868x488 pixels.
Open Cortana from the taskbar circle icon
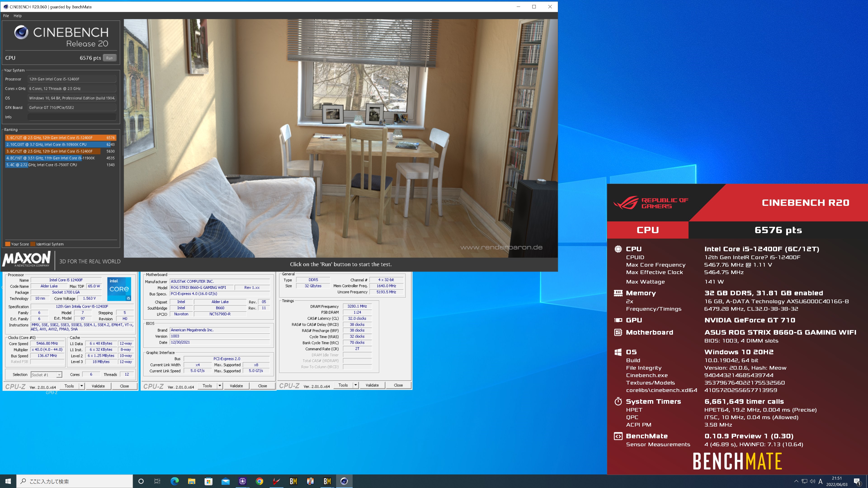(x=141, y=481)
